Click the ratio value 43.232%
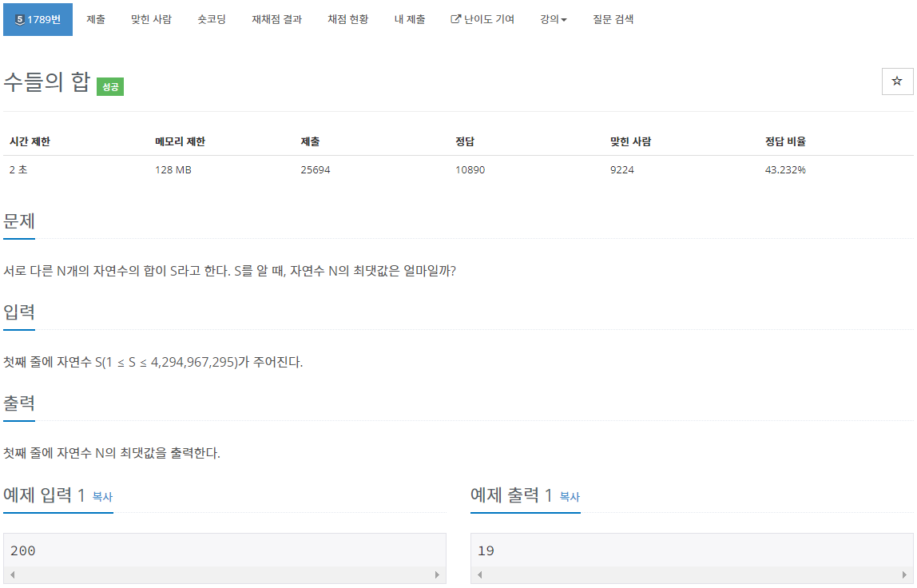Viewport: 917px width, 588px height. [x=785, y=169]
